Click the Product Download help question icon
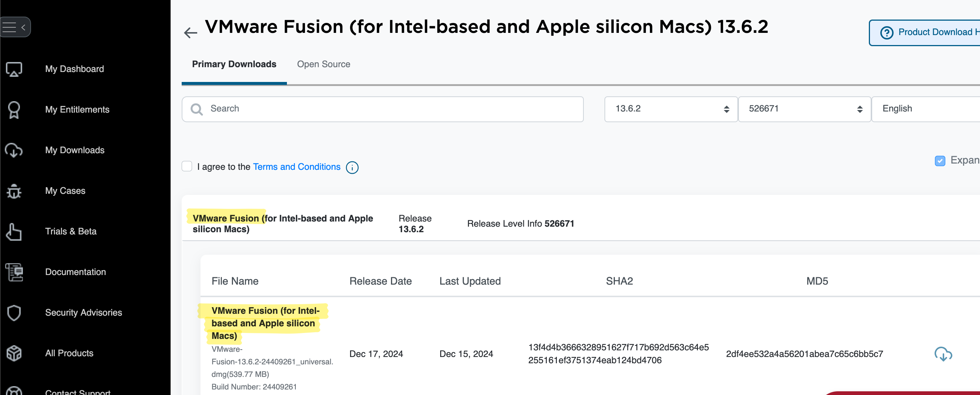This screenshot has height=395, width=980. tap(887, 33)
